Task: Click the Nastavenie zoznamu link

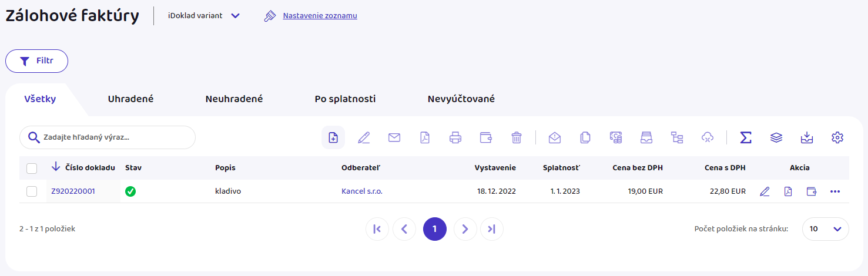Action: tap(320, 16)
